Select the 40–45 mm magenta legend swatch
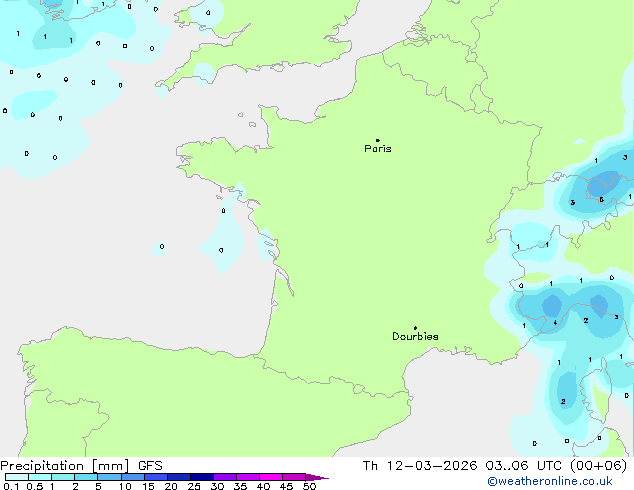The image size is (634, 490). (x=271, y=477)
